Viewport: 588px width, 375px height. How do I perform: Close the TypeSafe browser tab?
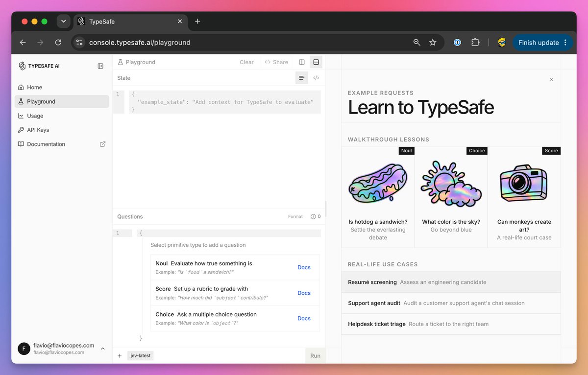180,22
